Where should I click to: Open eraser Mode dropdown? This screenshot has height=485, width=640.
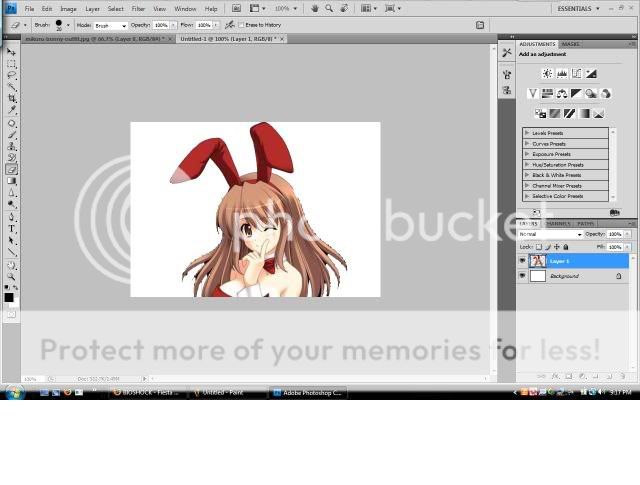coord(111,26)
